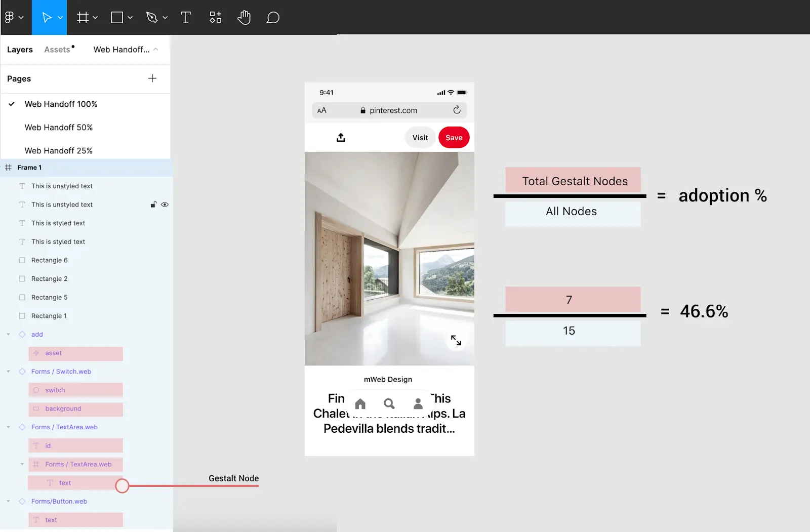
Task: Select the 'adoption %' text
Action: [722, 196]
